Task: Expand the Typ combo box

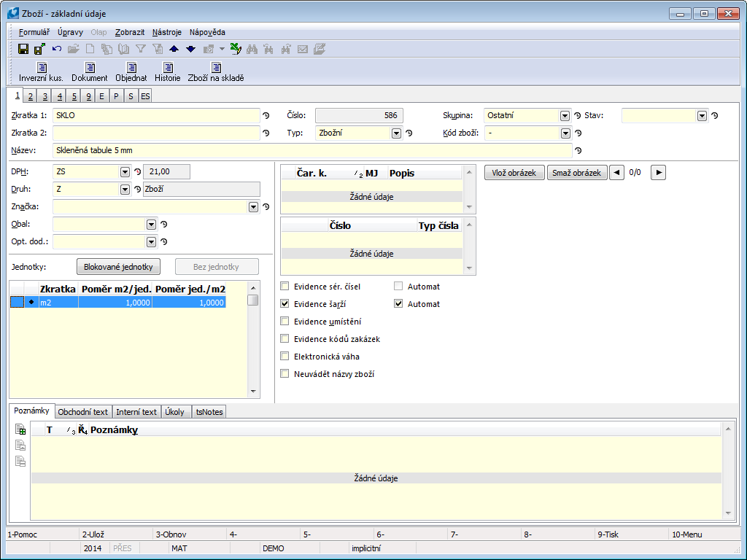Action: 396,133
